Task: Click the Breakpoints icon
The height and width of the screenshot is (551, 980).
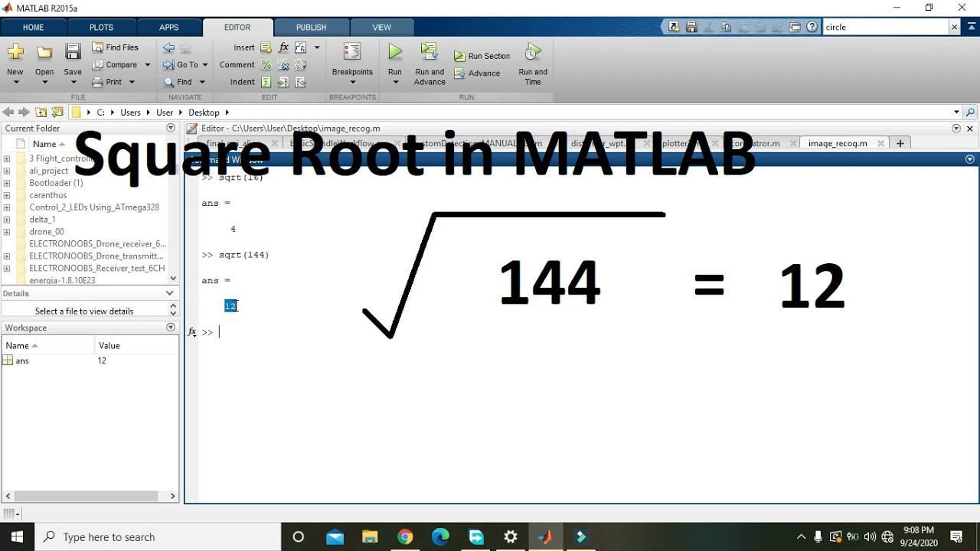Action: click(x=352, y=52)
